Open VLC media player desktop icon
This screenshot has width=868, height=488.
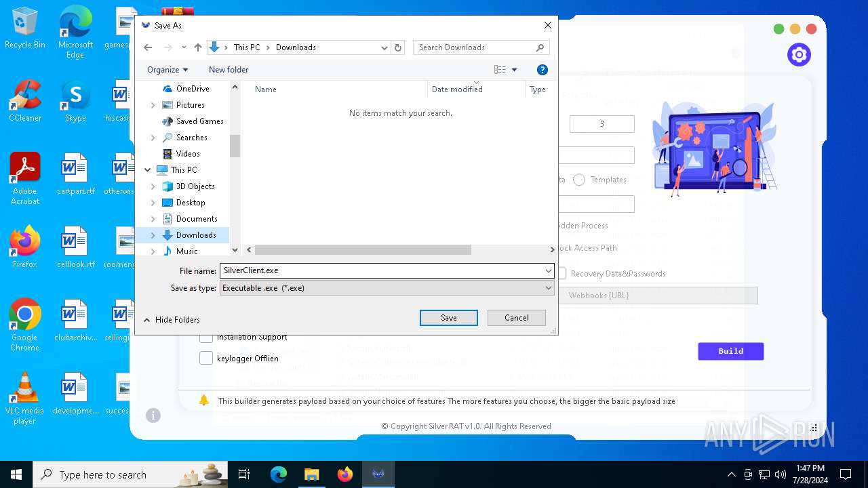pyautogui.click(x=25, y=399)
